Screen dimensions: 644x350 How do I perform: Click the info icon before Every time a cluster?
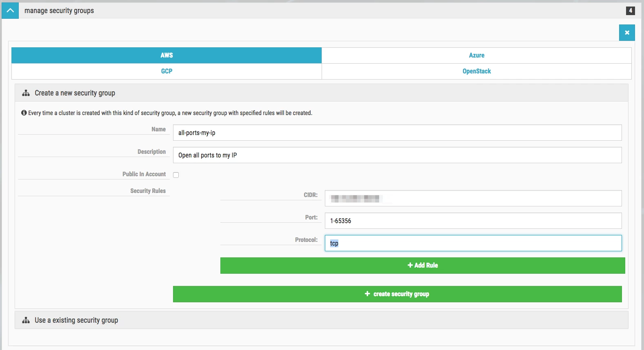24,113
